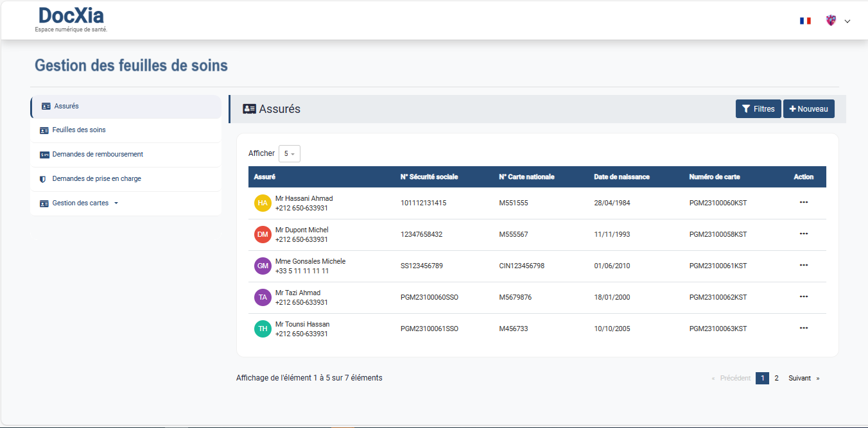Go to Demandes de prise en charge
The width and height of the screenshot is (868, 428).
(x=96, y=179)
